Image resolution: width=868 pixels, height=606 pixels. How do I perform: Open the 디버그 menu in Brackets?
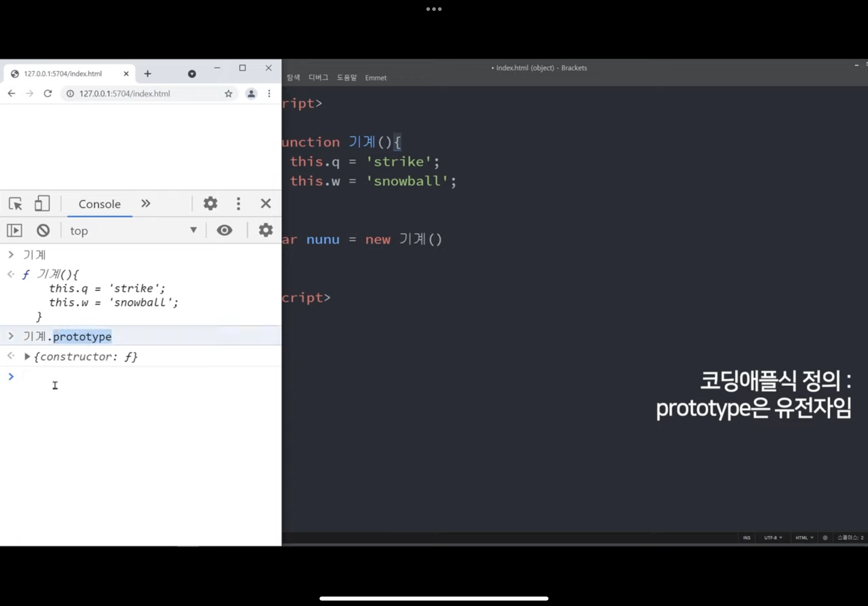click(x=318, y=78)
